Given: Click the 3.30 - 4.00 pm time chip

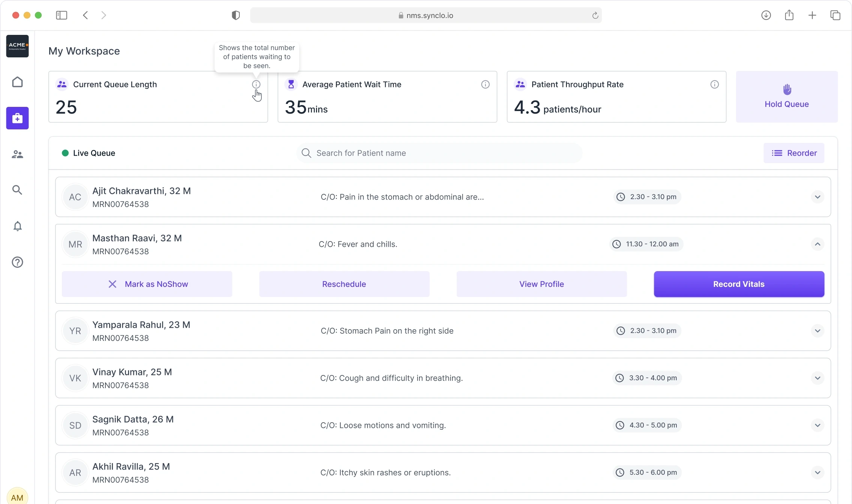Looking at the screenshot, I should 647,378.
